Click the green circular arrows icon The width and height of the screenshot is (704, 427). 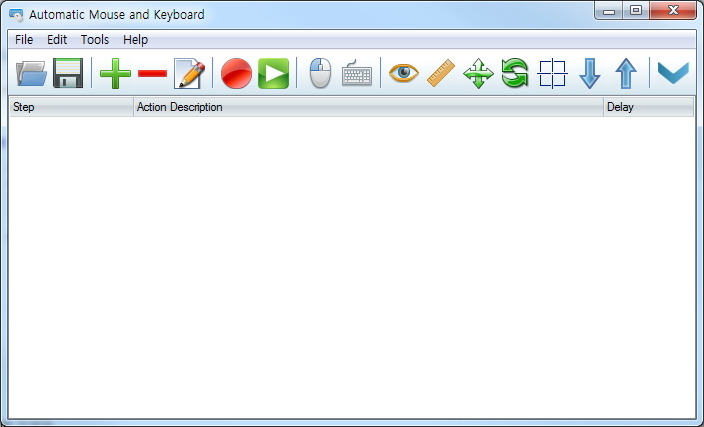[515, 74]
